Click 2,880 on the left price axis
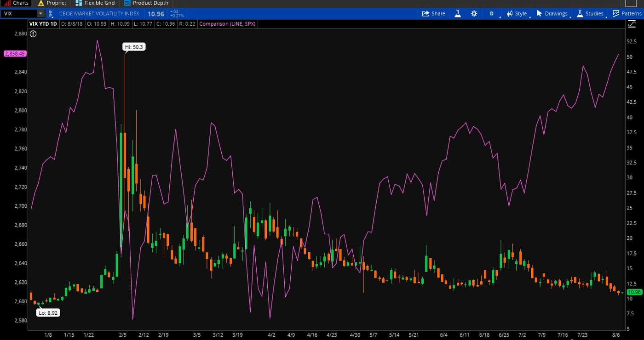The height and width of the screenshot is (340, 644). click(x=21, y=34)
